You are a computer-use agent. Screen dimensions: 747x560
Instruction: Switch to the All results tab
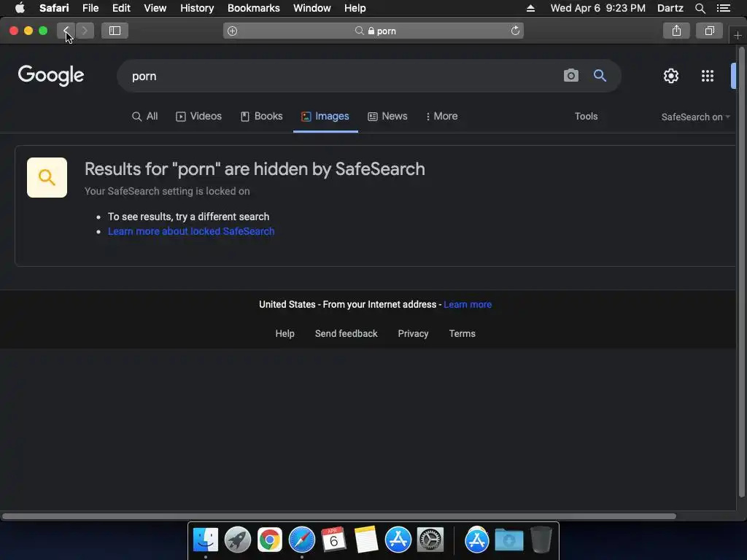(x=144, y=116)
